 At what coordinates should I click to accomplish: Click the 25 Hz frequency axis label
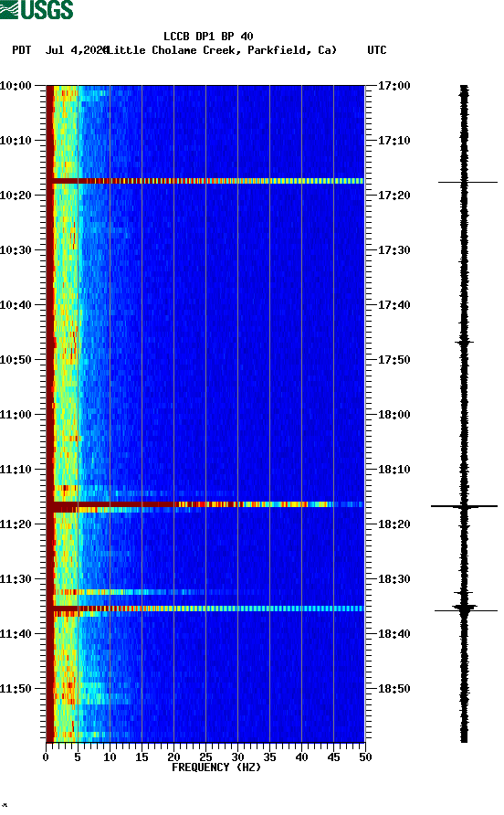click(205, 757)
